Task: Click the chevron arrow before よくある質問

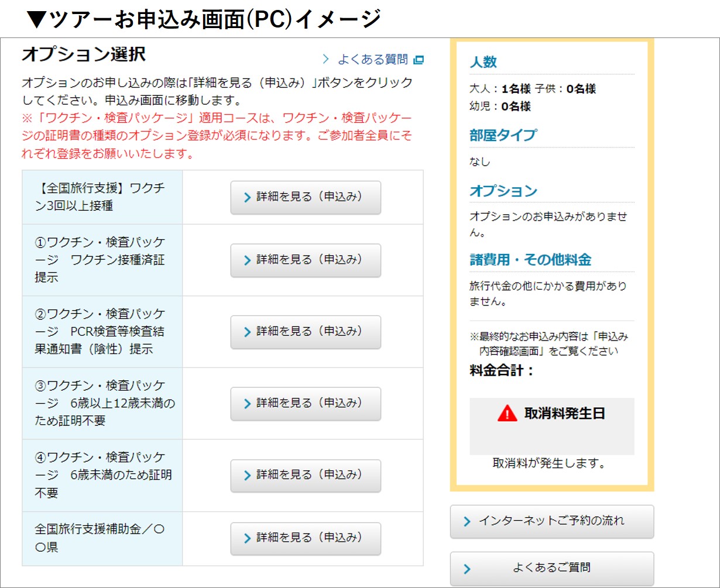Action: point(326,60)
